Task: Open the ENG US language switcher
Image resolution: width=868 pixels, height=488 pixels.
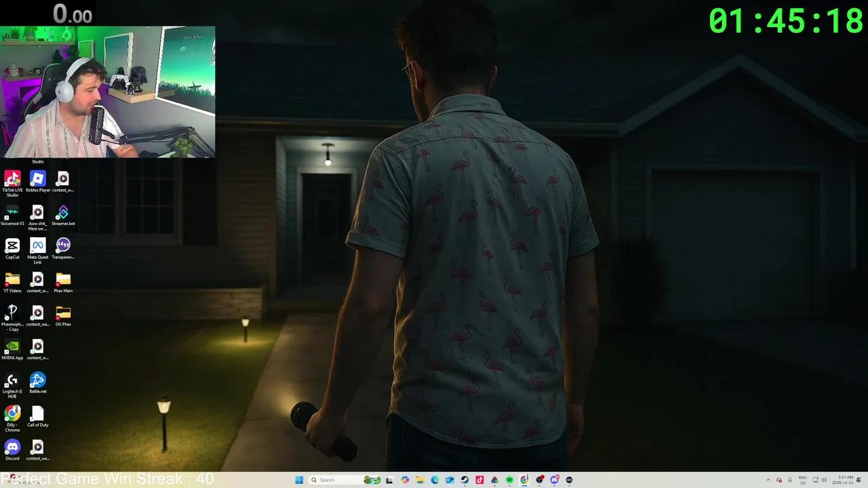Action: (x=803, y=480)
